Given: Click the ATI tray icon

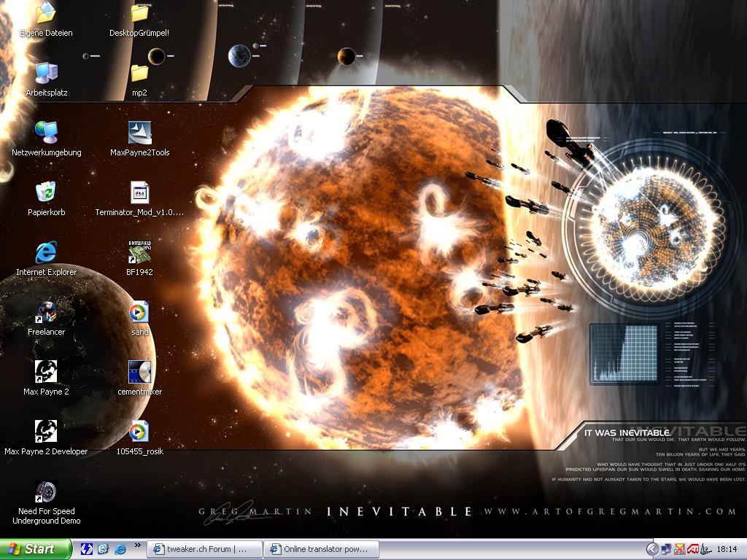Looking at the screenshot, I should 692,549.
